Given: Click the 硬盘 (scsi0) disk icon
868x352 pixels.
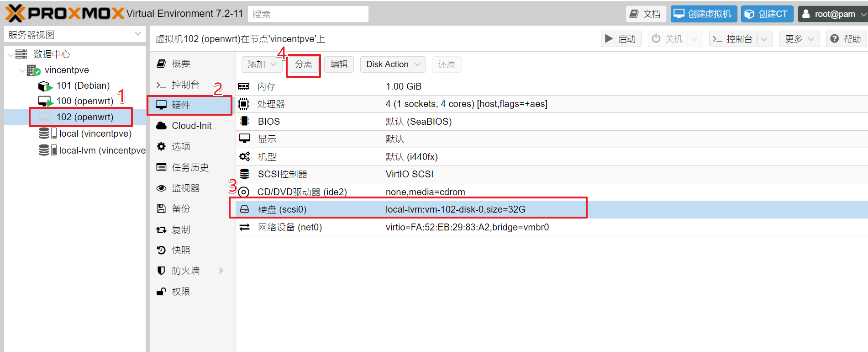Looking at the screenshot, I should [245, 209].
